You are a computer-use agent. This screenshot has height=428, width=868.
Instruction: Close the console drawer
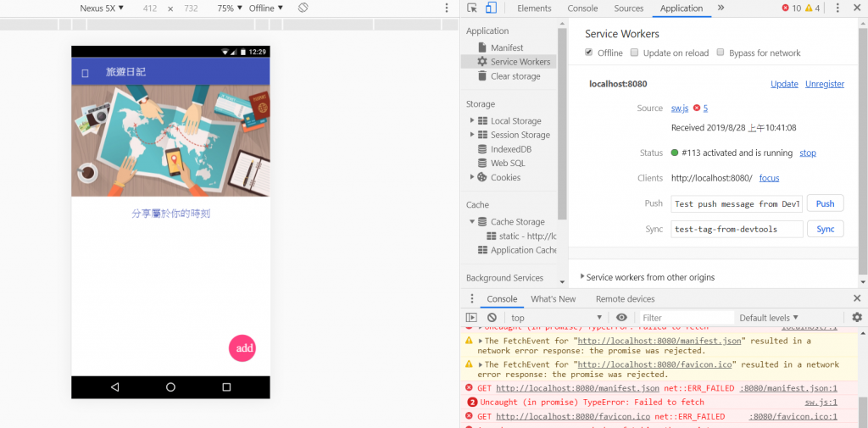point(857,299)
